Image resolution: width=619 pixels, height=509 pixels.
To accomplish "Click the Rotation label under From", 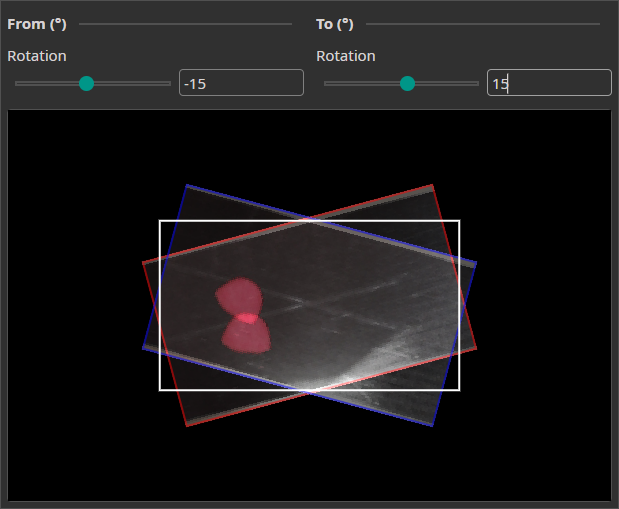I will tap(37, 56).
